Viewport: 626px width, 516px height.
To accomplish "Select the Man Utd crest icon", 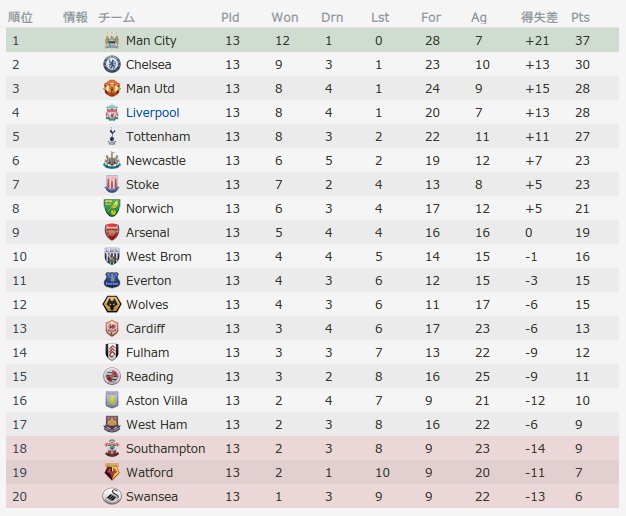I will coord(112,88).
